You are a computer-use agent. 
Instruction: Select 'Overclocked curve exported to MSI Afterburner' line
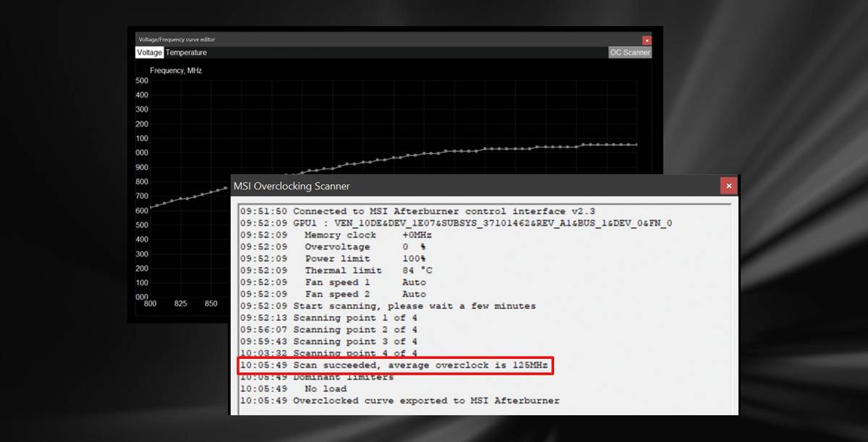(x=400, y=401)
